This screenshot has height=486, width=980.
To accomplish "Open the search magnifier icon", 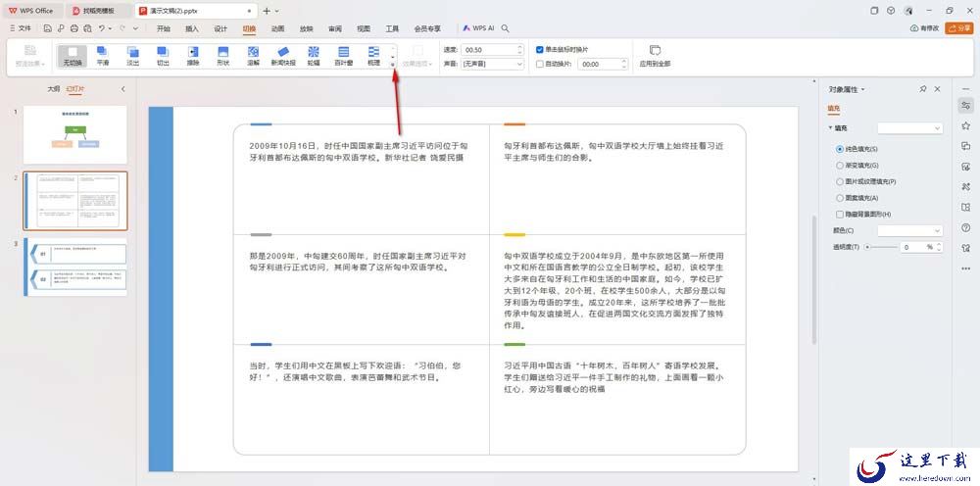I will [505, 28].
